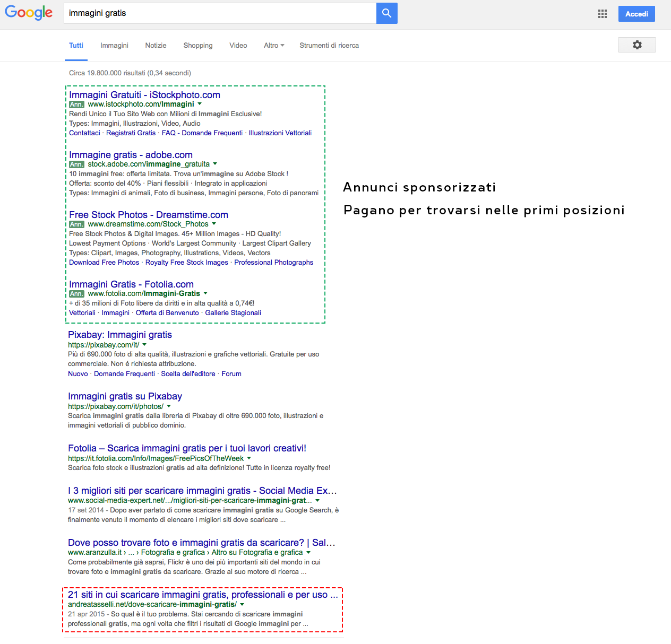Expand the arrow beside https://pixabay.com/it/photos/
Viewport: 671px width, 644px height.
pos(169,406)
